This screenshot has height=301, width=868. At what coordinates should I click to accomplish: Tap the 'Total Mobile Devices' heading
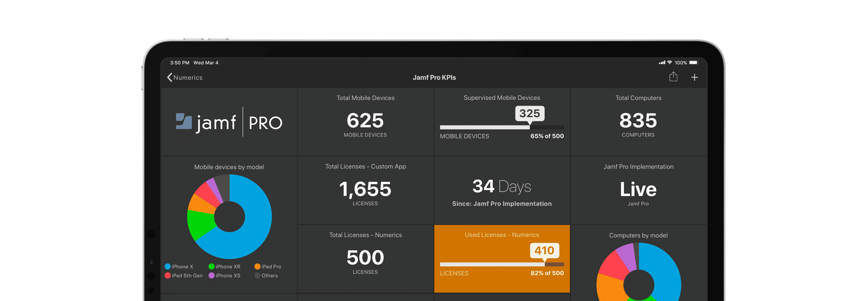[x=365, y=98]
